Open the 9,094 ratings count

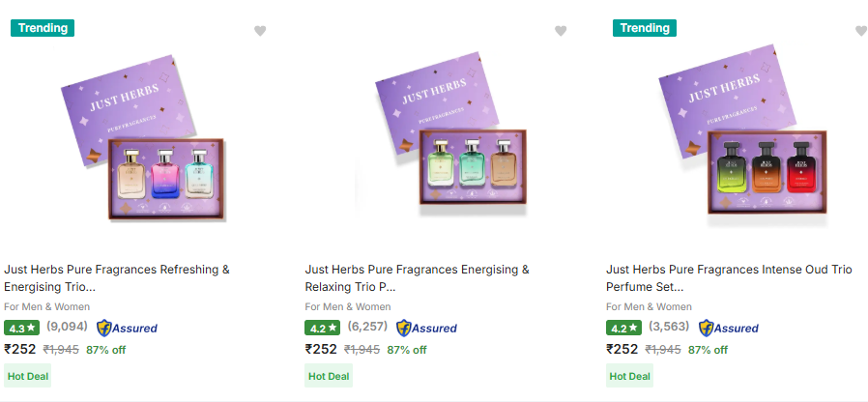pos(67,328)
